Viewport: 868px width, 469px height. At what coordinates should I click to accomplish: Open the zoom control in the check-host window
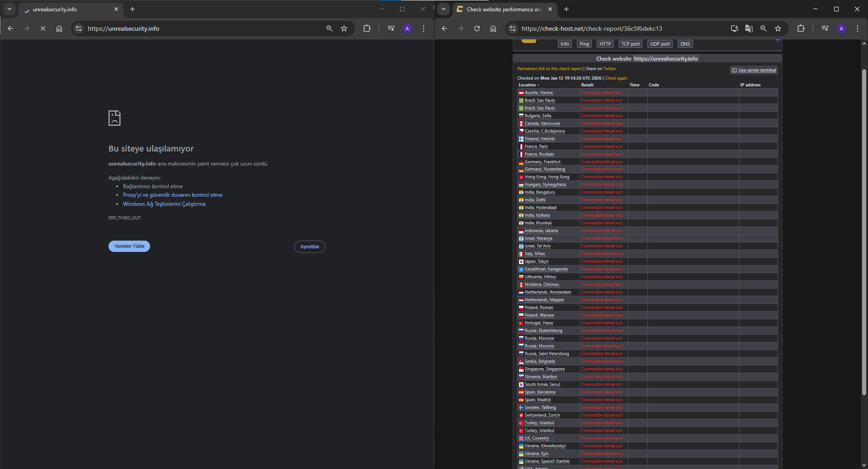(764, 28)
